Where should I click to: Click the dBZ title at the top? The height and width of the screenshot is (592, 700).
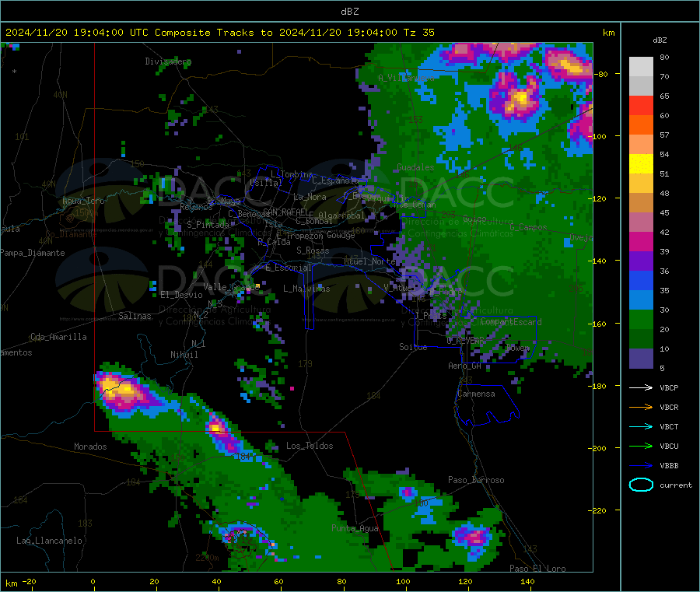[x=349, y=12]
